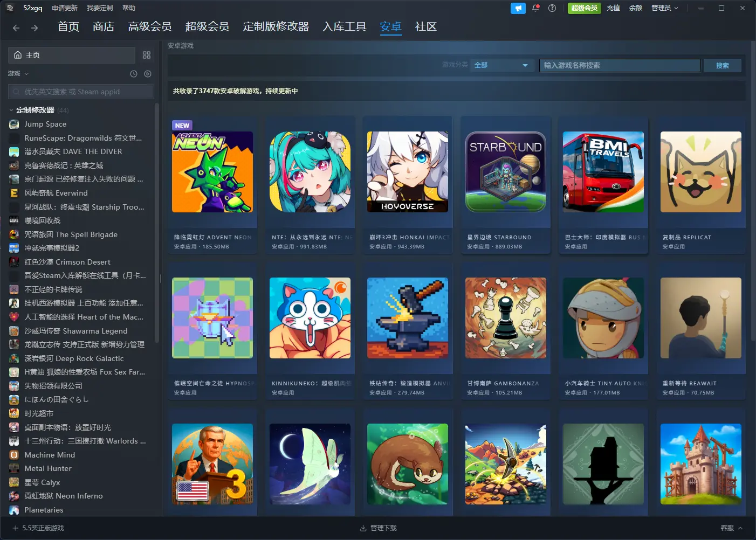
Task: Switch to the 高级会员 tab
Action: (x=150, y=26)
